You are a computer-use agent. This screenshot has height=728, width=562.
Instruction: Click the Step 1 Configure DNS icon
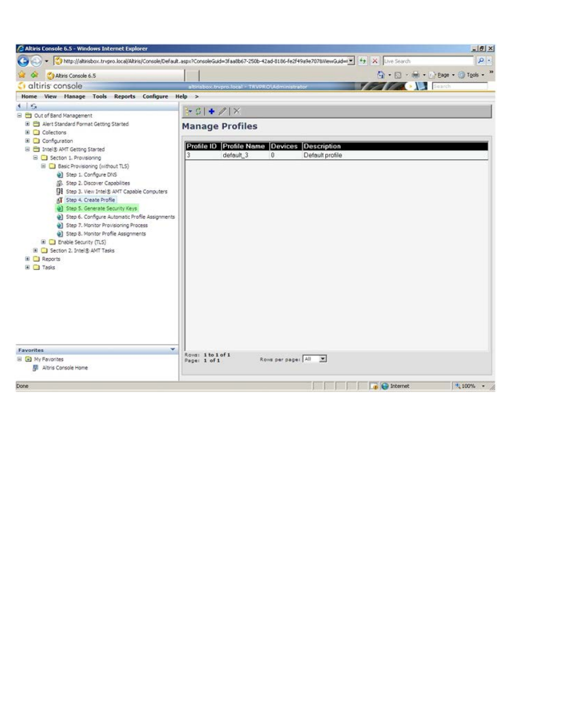59,174
